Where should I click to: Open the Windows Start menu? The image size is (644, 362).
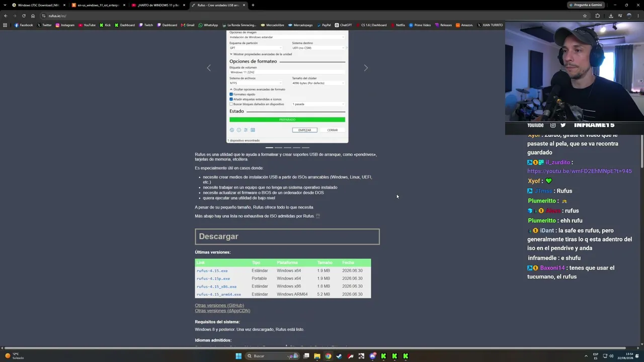point(238,356)
